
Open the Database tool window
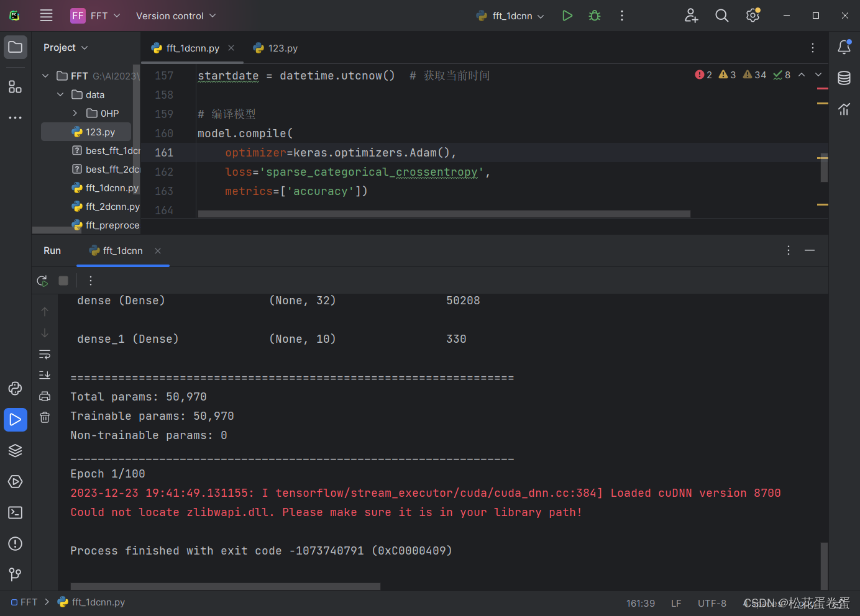844,78
